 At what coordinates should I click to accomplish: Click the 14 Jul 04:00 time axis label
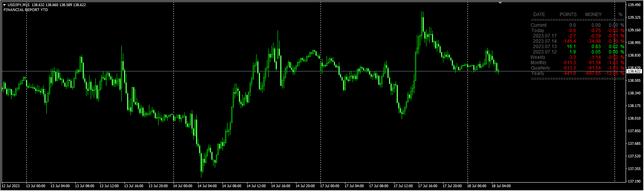(x=207, y=186)
